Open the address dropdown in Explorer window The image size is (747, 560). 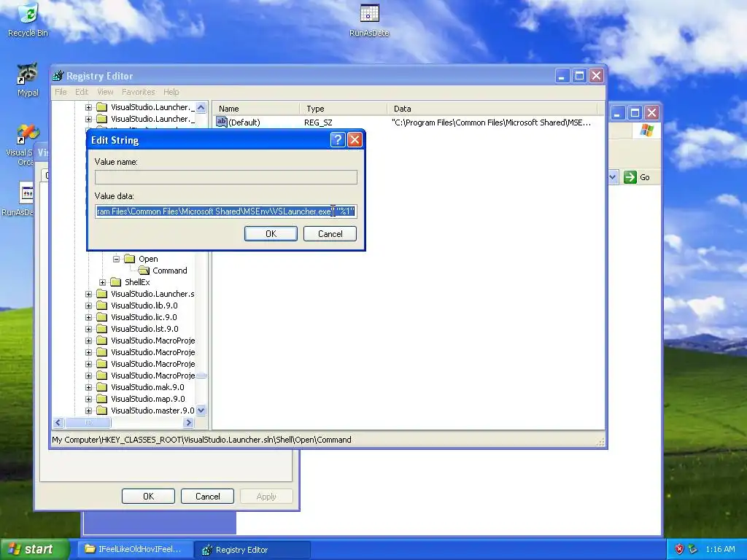[613, 177]
